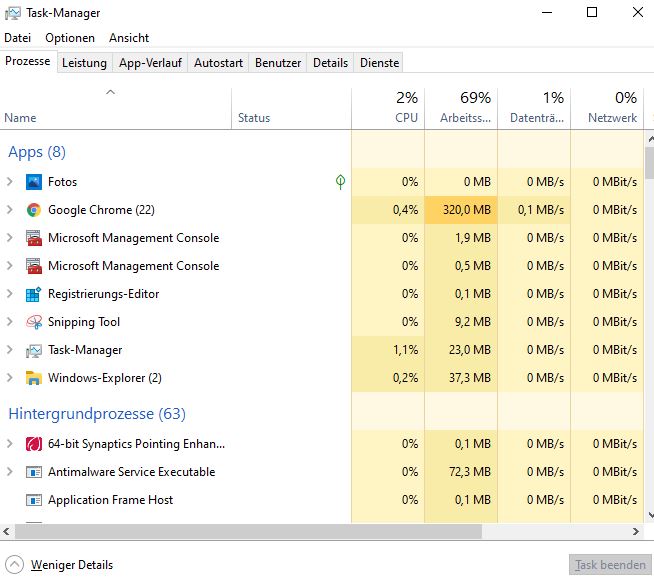Viewport: 654px width, 579px height.
Task: Switch to the Leistung tab
Action: point(85,63)
